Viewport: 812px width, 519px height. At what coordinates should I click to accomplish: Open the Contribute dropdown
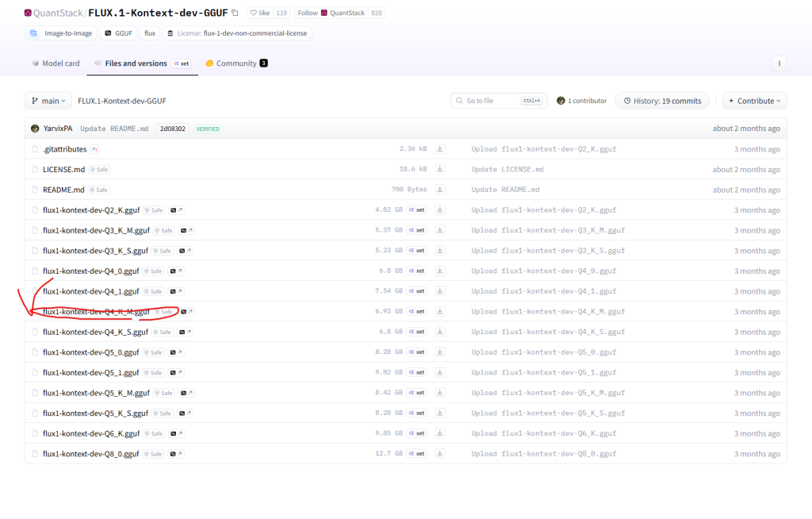coord(755,101)
